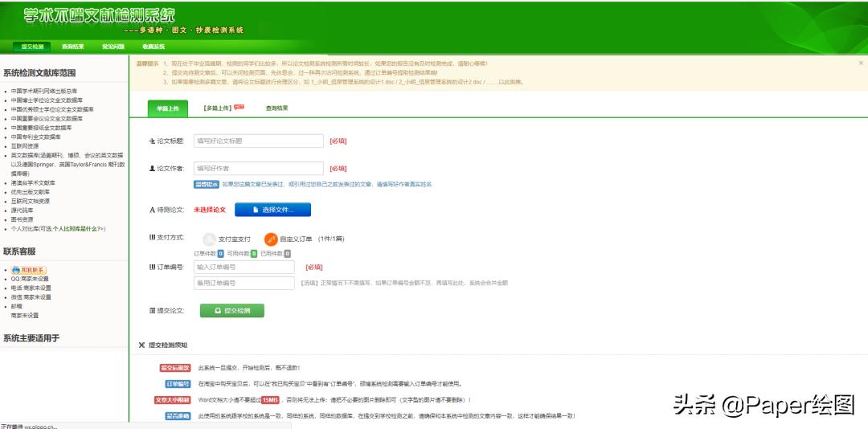Open the 个人比对库是什么? link in the sidebar
Screen dimensions: 868x429
coord(76,229)
